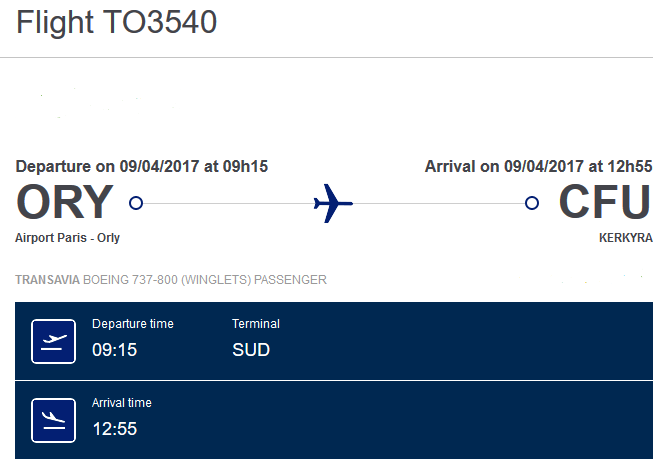Click the SUD terminal value

[251, 350]
